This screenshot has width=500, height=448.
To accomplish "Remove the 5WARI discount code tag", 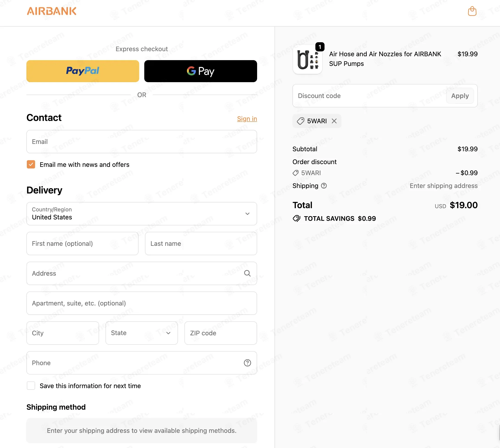I will coord(334,121).
